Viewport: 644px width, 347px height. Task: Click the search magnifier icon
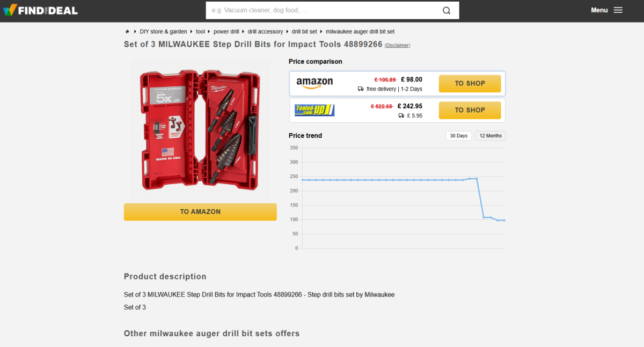[x=447, y=10]
